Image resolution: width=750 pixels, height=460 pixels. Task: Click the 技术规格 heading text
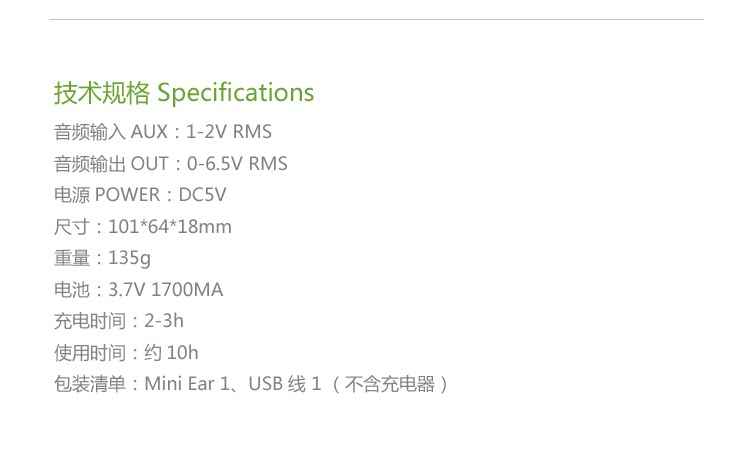(101, 93)
